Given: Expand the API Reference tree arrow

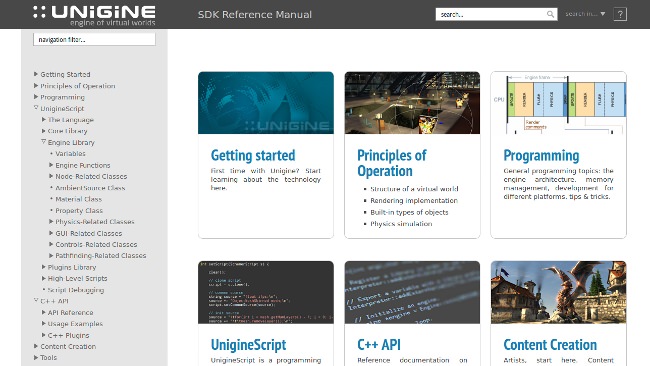Looking at the screenshot, I should (44, 312).
